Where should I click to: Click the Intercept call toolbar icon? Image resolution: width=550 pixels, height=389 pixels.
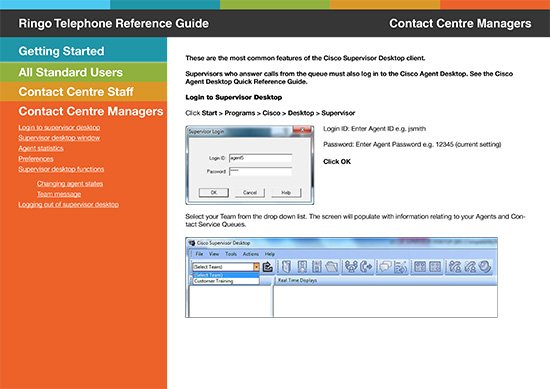[x=366, y=267]
